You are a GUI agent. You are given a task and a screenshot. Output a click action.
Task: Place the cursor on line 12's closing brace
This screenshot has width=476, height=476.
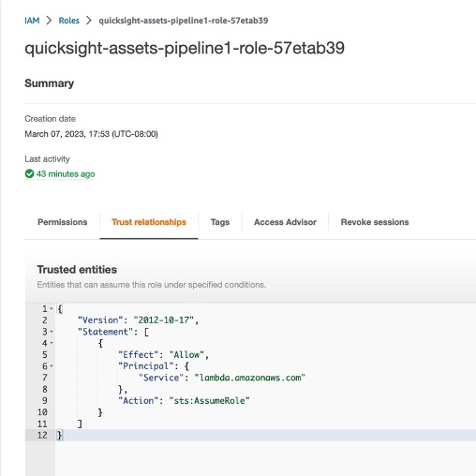click(59, 435)
